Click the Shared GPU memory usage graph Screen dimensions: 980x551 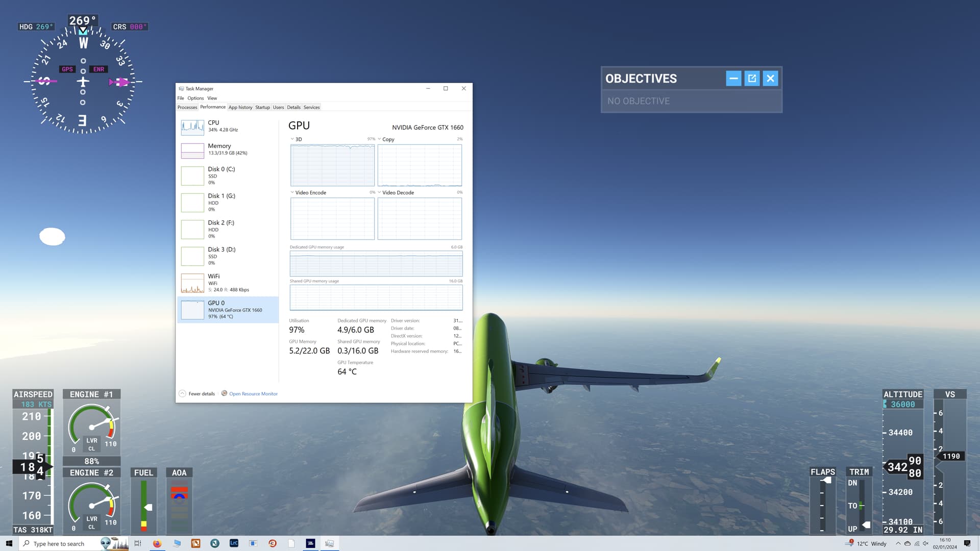pyautogui.click(x=376, y=297)
